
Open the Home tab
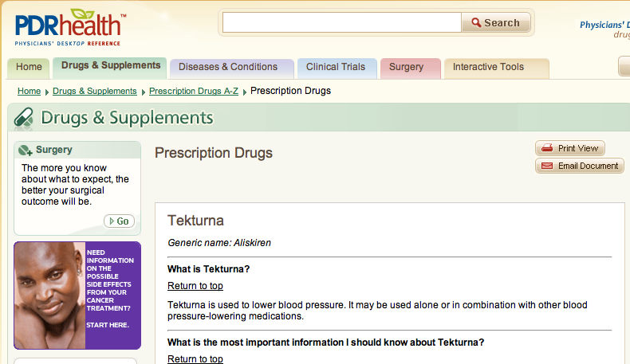point(29,67)
